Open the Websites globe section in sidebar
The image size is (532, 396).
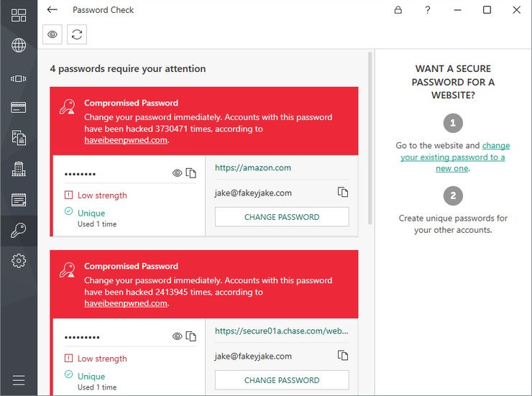point(19,45)
